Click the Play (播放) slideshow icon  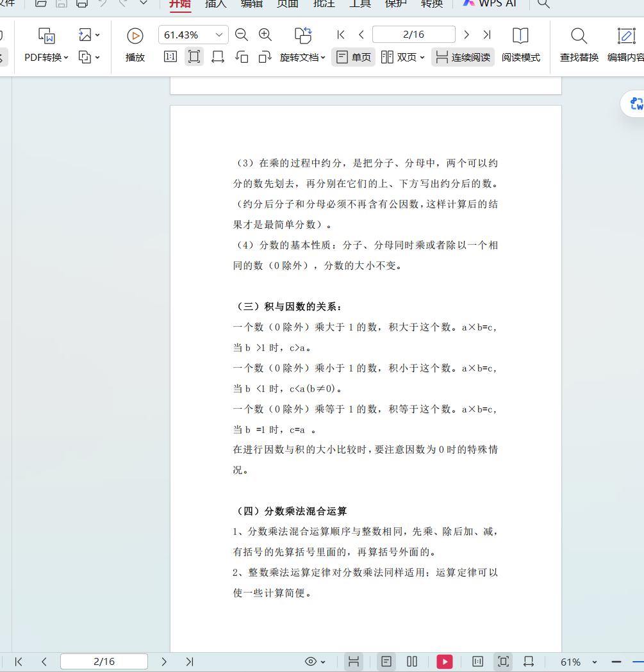point(135,36)
